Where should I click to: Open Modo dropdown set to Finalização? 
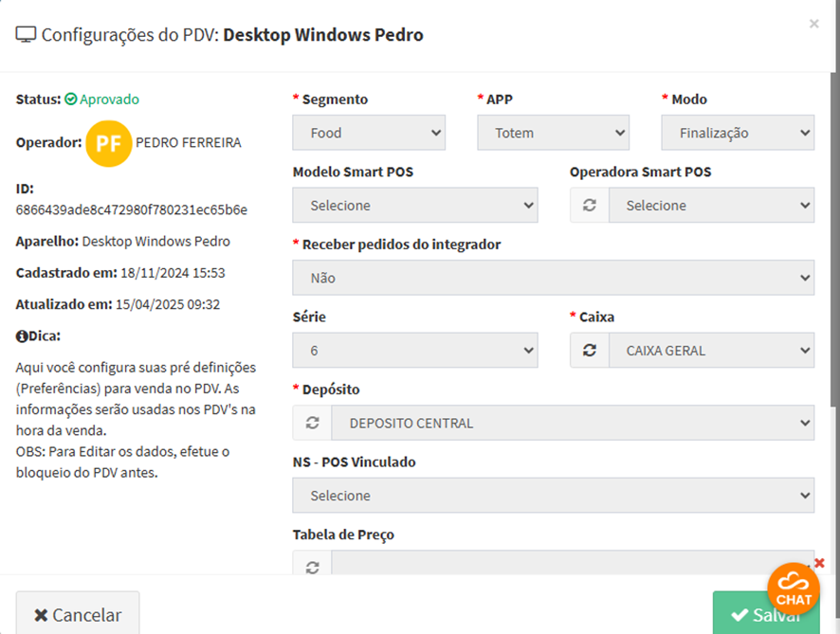pyautogui.click(x=737, y=133)
